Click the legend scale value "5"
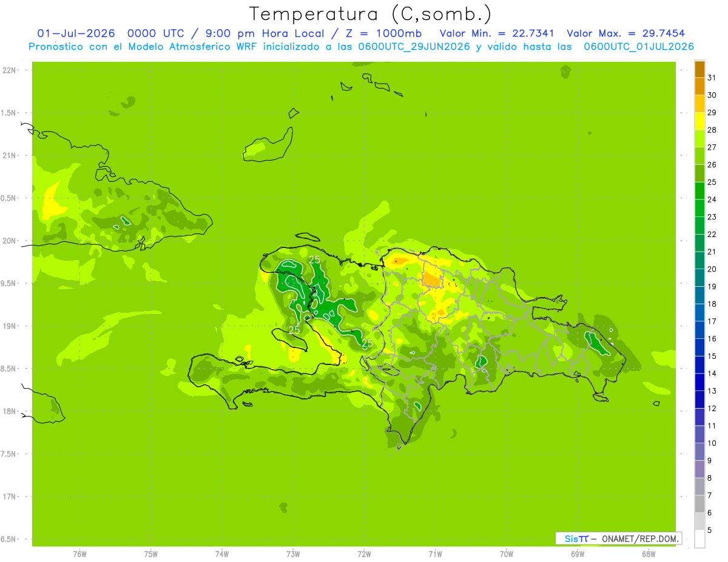Screen dimensions: 728x562 coord(710,530)
